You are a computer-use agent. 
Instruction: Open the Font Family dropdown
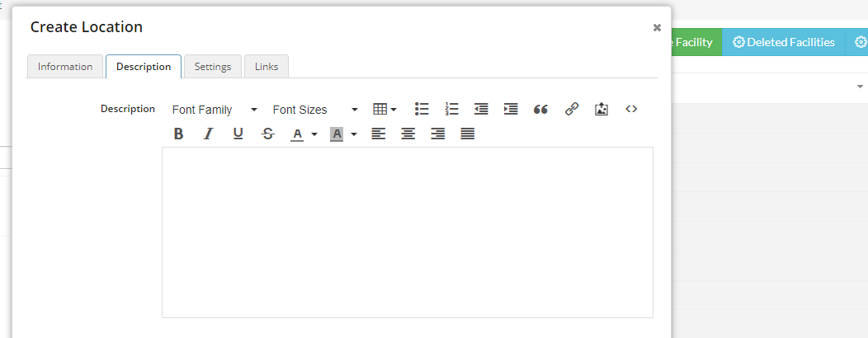215,110
